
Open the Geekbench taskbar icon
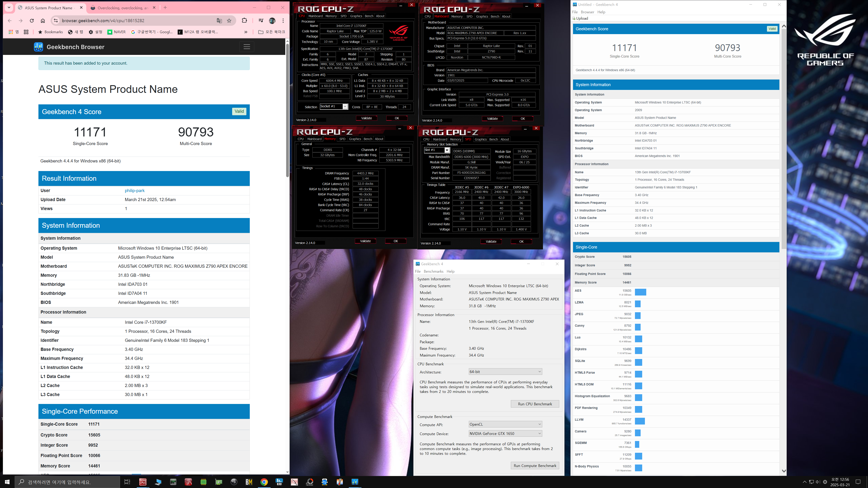pos(355,482)
